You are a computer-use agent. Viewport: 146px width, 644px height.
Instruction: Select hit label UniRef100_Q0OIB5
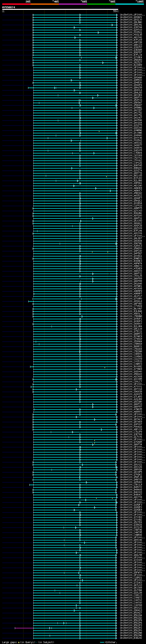pos(131,379)
